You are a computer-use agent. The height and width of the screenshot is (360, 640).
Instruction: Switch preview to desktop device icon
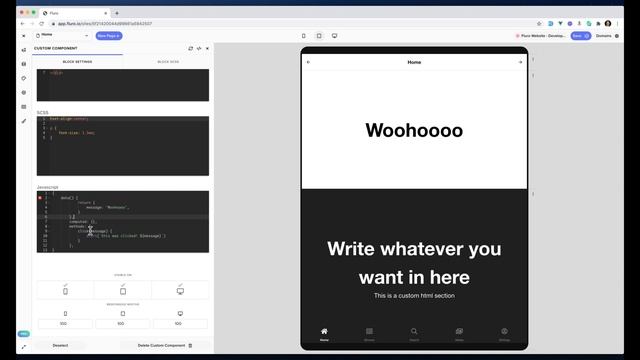tap(335, 36)
